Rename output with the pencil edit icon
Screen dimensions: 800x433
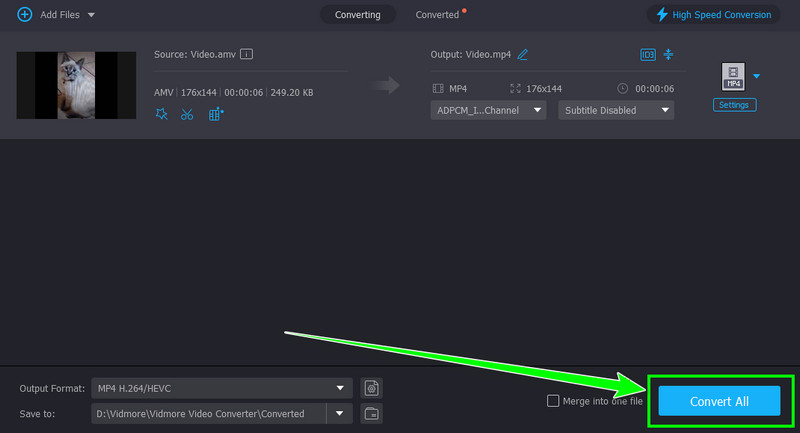pos(523,54)
